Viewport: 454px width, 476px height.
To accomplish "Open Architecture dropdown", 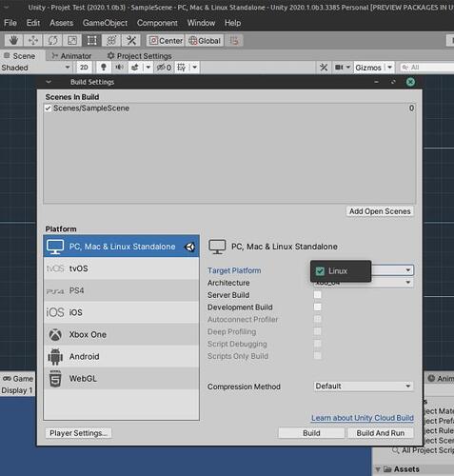I will coord(364,283).
